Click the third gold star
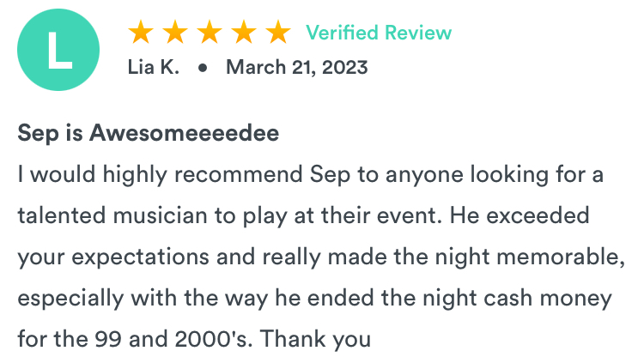644x363 pixels. [210, 32]
